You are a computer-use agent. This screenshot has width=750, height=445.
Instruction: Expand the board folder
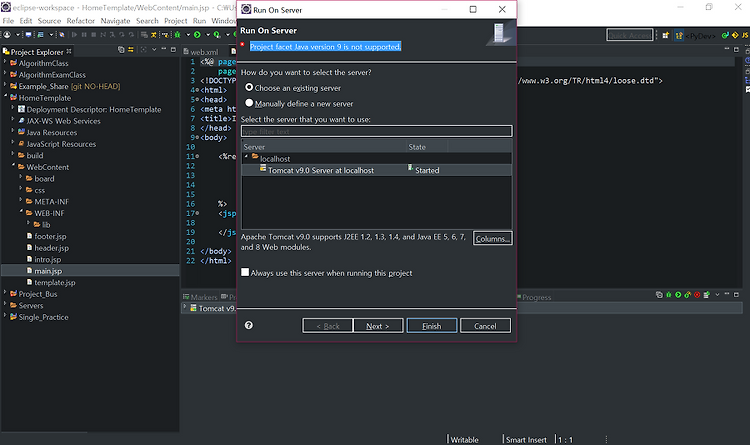point(21,177)
